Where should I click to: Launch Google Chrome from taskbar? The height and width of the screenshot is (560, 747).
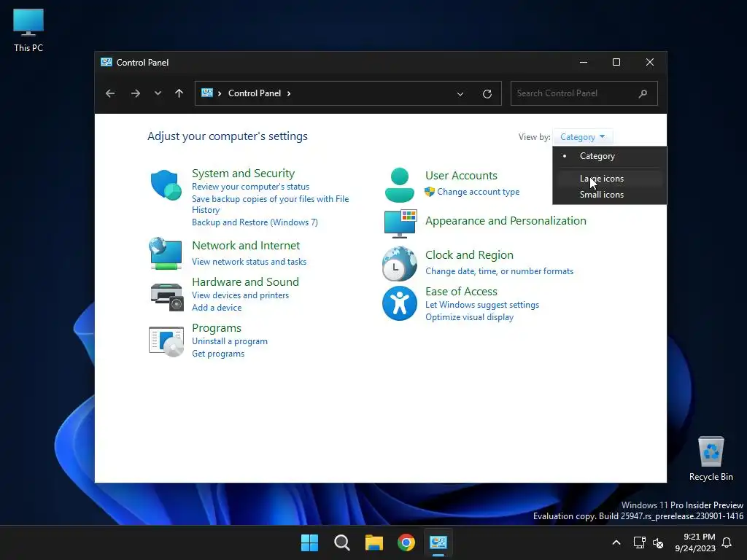pyautogui.click(x=406, y=542)
